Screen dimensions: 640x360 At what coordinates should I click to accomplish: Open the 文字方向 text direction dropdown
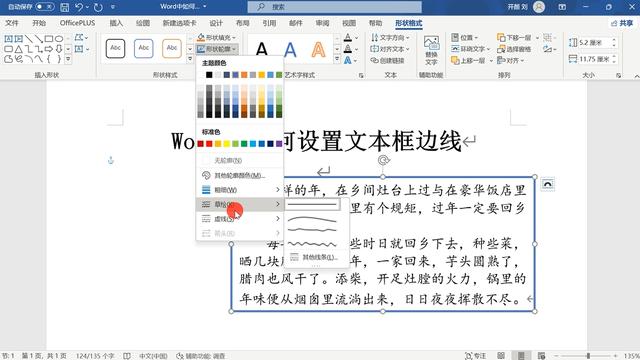[390, 38]
